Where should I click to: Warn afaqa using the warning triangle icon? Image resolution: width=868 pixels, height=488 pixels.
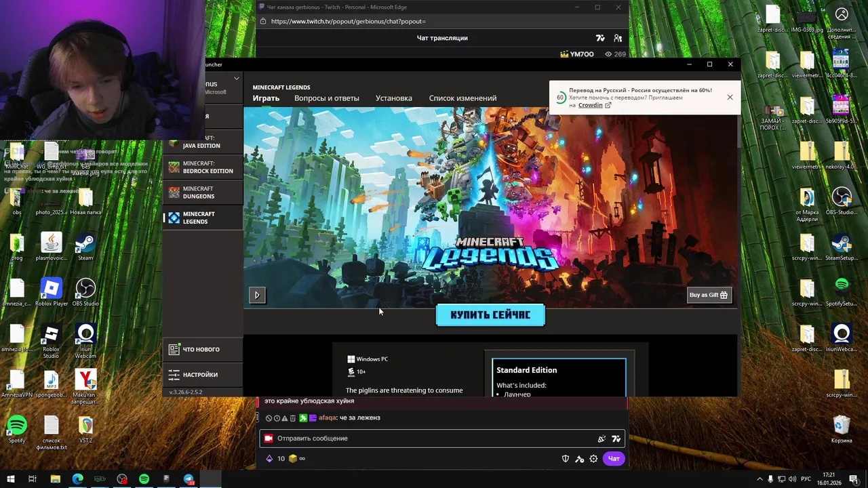click(x=285, y=418)
